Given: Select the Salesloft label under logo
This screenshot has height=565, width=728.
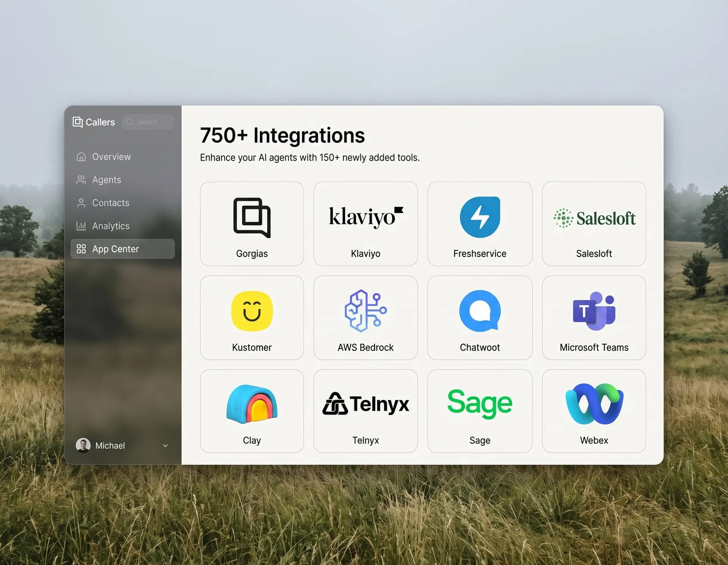Looking at the screenshot, I should [x=594, y=253].
